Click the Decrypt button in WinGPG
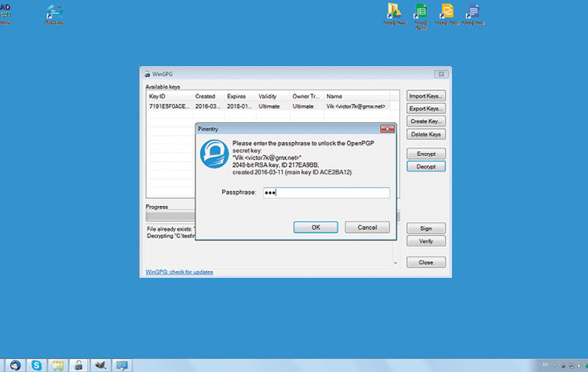The width and height of the screenshot is (588, 372). 426,166
